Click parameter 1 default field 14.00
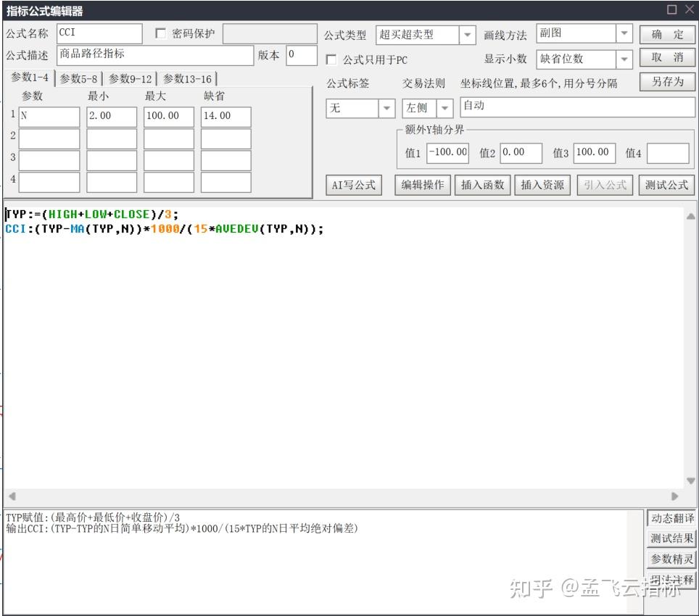699x616 pixels. coord(226,117)
